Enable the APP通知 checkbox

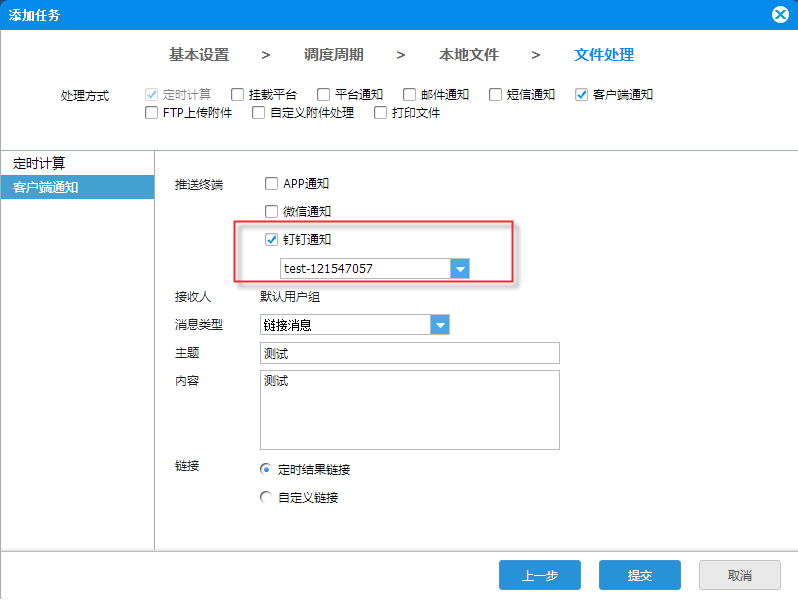coord(271,183)
